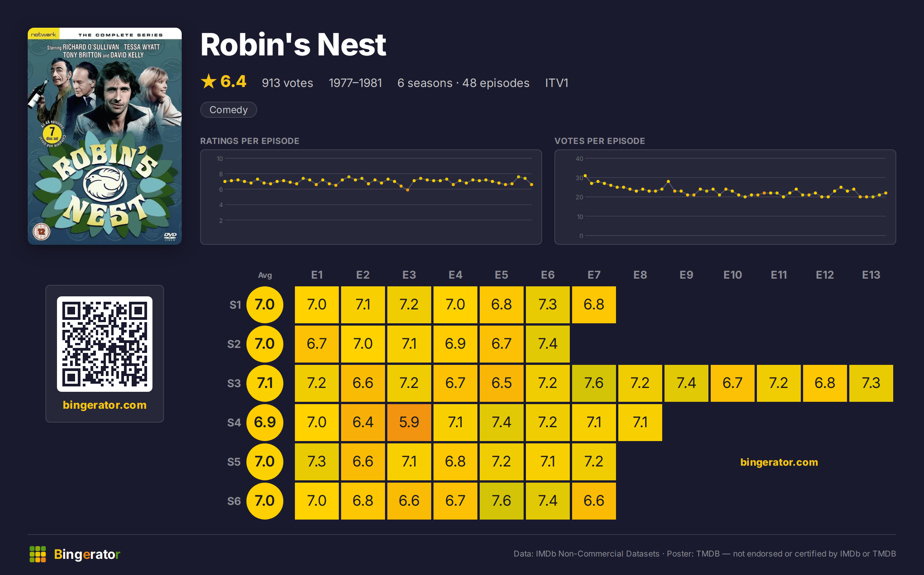The height and width of the screenshot is (575, 924).
Task: Select season 4 episode 3 cell 5.9
Action: coord(409,423)
